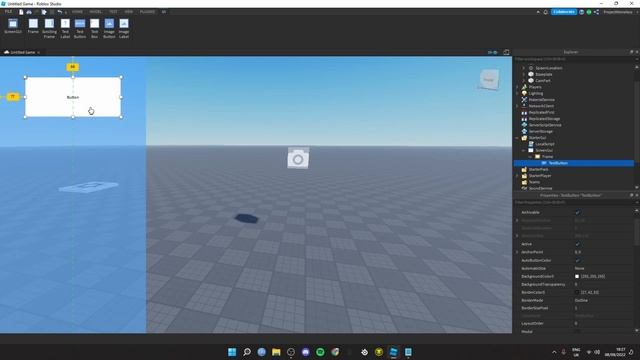Show hidden system tray icons
Viewport: 640px width, 360px height.
554,352
